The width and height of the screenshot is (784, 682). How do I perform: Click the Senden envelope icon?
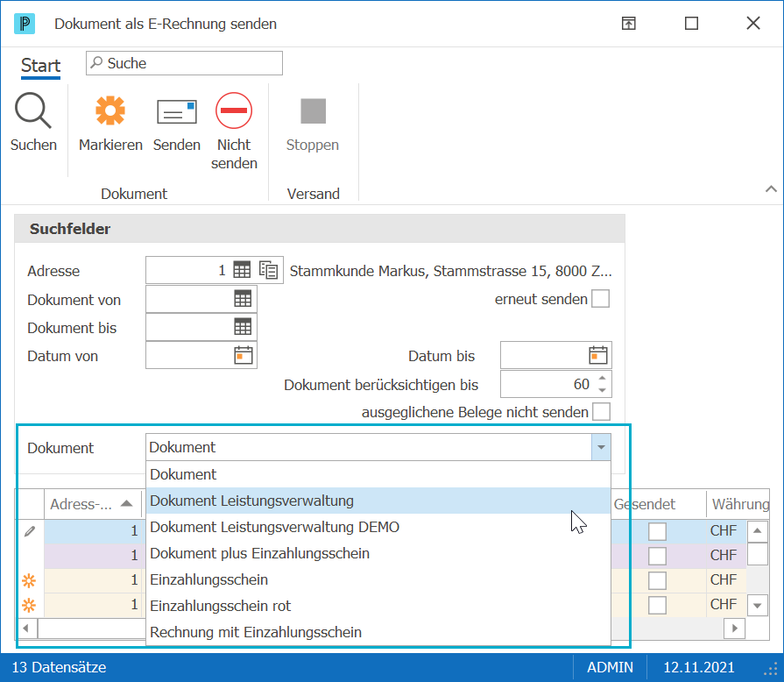click(x=176, y=111)
